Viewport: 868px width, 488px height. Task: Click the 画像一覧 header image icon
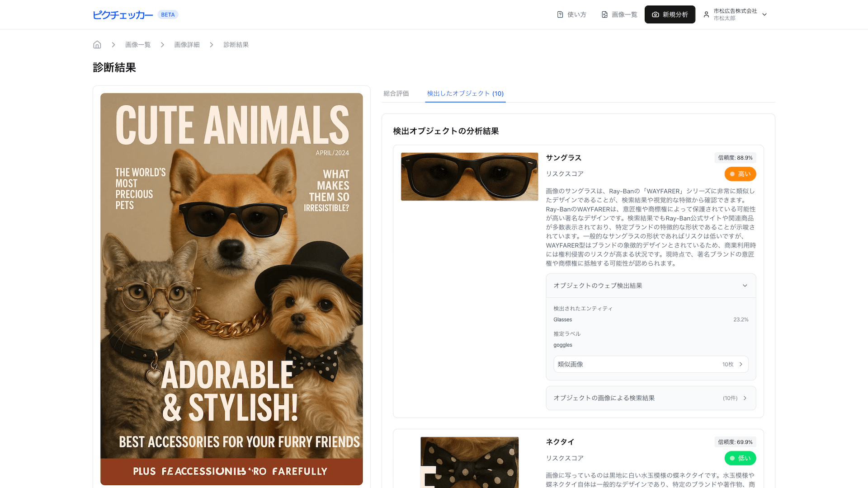coord(604,15)
